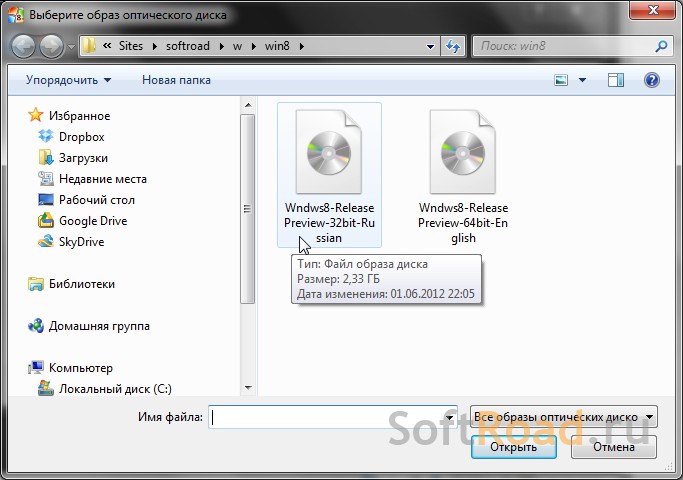Expand the arrow after softroad breadcrumb
The height and width of the screenshot is (480, 683).
[x=221, y=46]
